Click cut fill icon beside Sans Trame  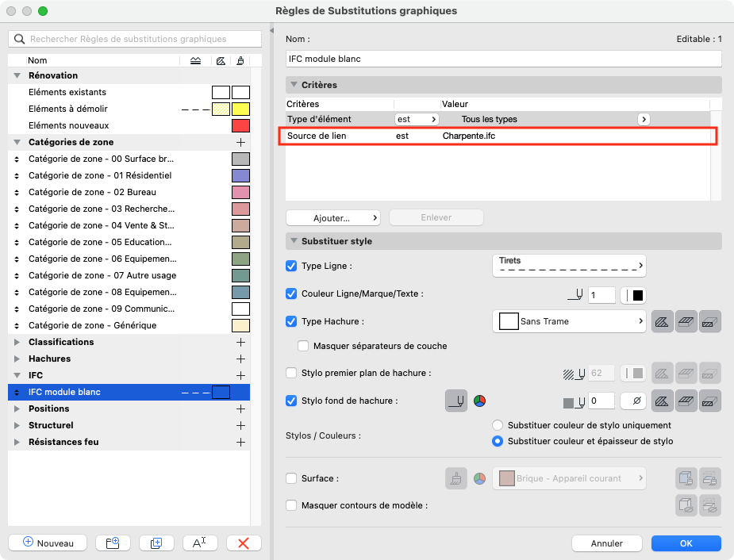[x=662, y=321]
